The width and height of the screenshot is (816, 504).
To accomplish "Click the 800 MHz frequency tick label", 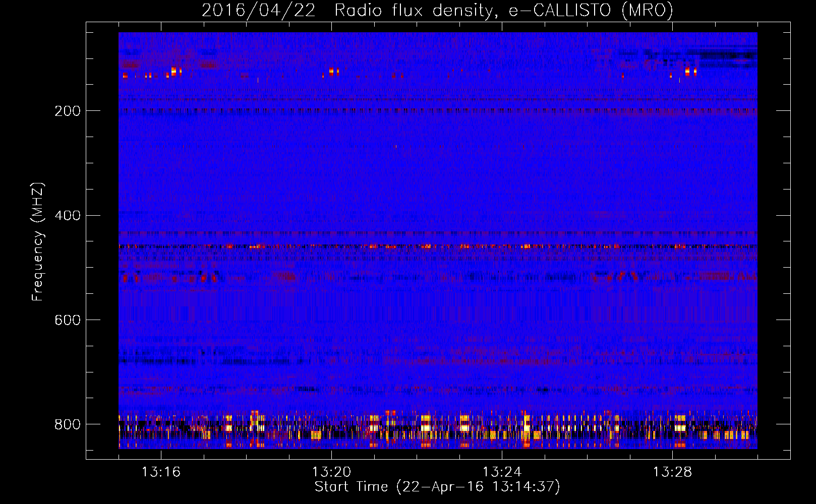I will (x=68, y=424).
